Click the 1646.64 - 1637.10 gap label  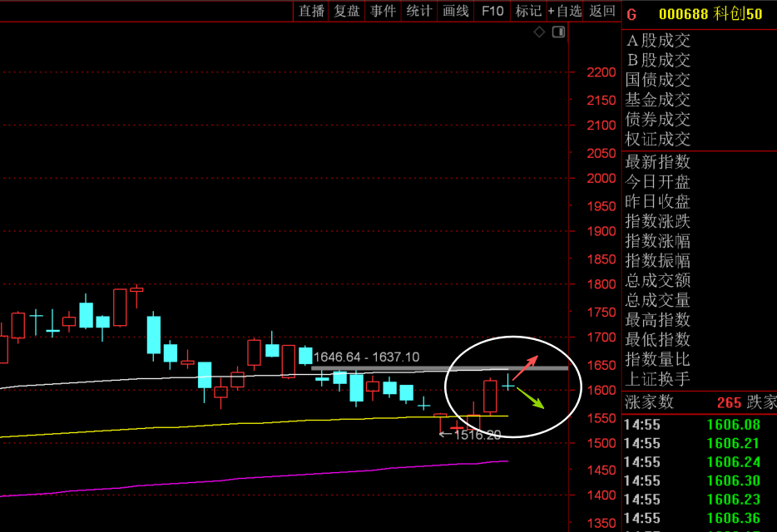point(366,357)
